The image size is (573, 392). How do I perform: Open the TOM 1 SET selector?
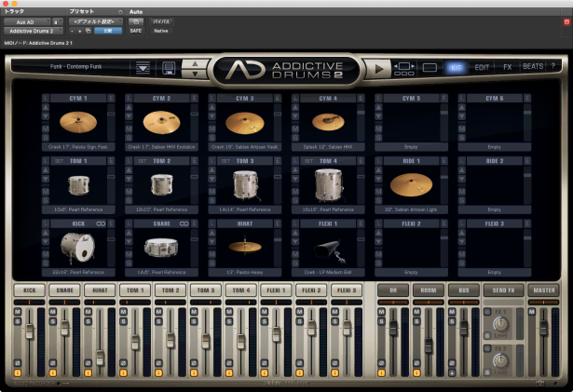click(59, 161)
